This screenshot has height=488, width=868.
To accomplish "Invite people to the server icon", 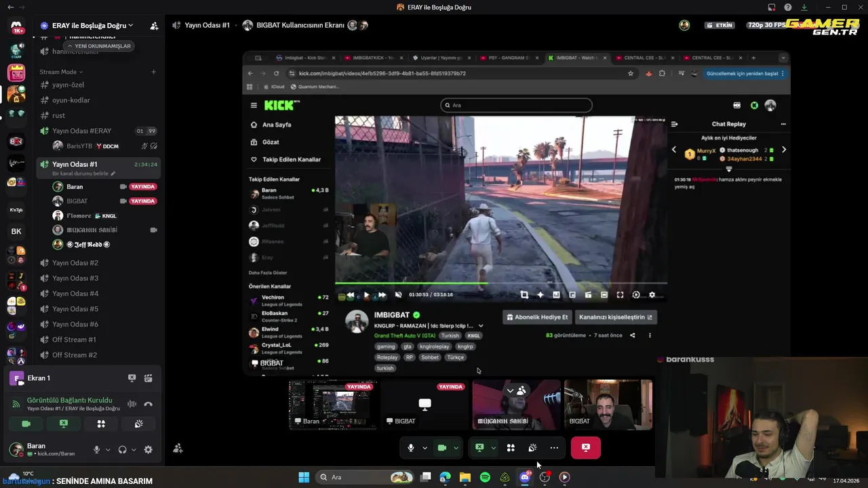I will point(154,26).
